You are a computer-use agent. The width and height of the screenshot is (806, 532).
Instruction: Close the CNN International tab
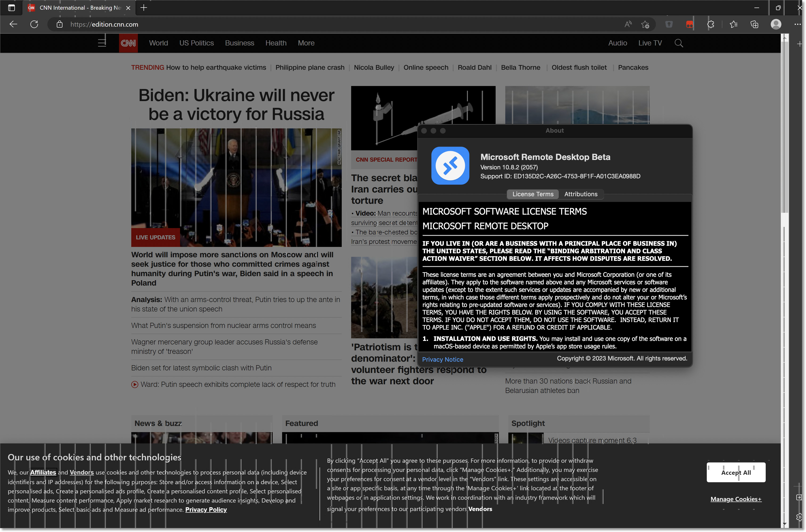tap(128, 8)
